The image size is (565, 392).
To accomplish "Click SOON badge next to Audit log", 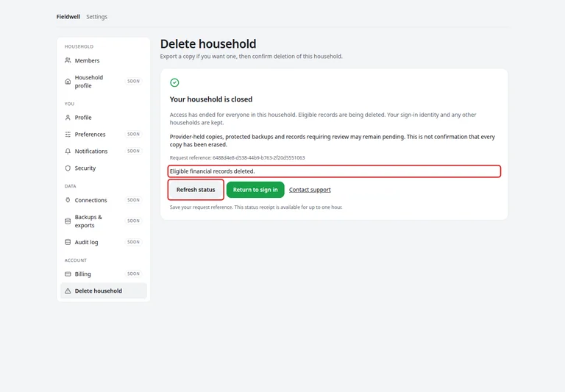I will pos(133,242).
